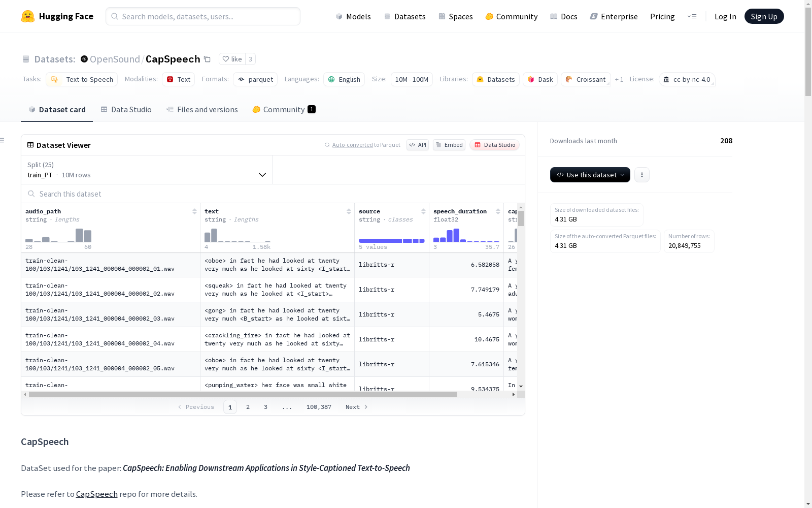Select the Datasets library tag

tap(496, 79)
